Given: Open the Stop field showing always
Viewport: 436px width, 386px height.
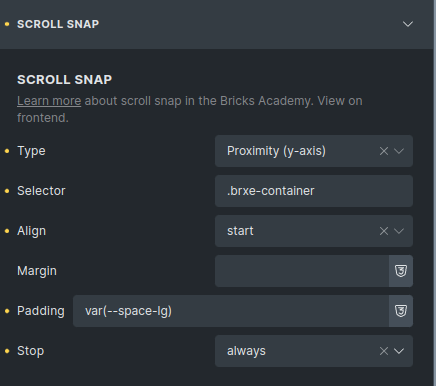Looking at the screenshot, I should click(x=314, y=351).
